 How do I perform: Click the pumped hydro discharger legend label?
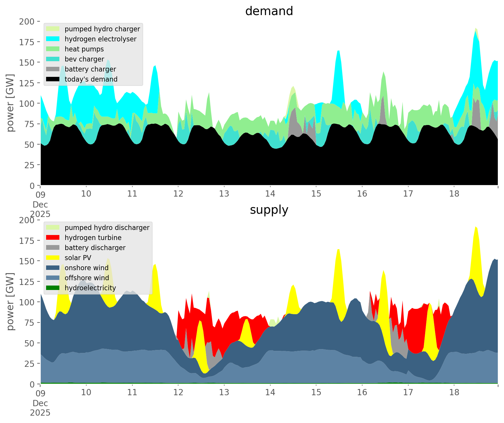(x=107, y=228)
